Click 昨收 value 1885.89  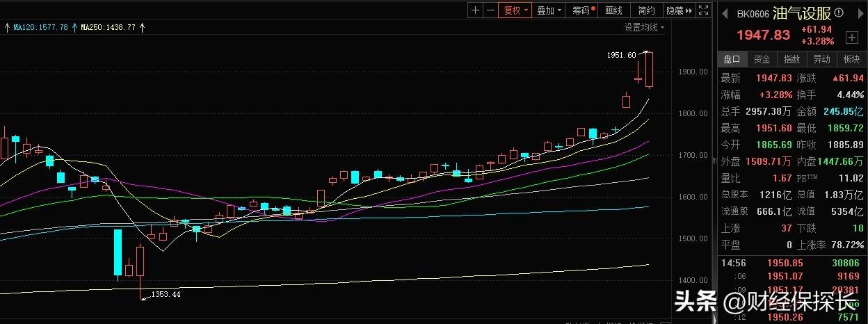pos(845,145)
